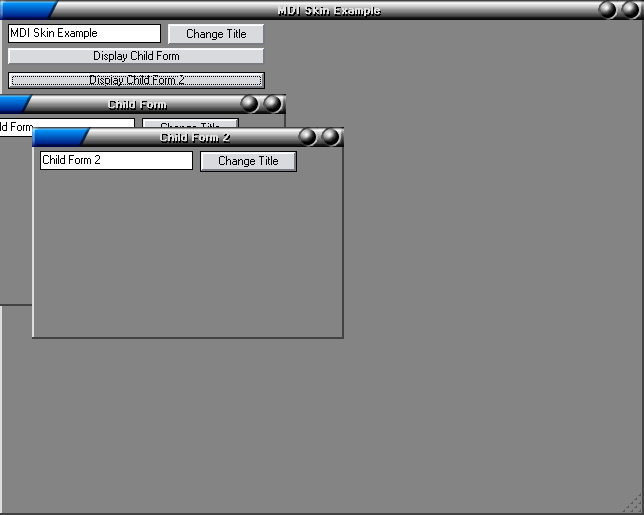Click the left sphere button on Child Form 2 title bar

(x=308, y=137)
